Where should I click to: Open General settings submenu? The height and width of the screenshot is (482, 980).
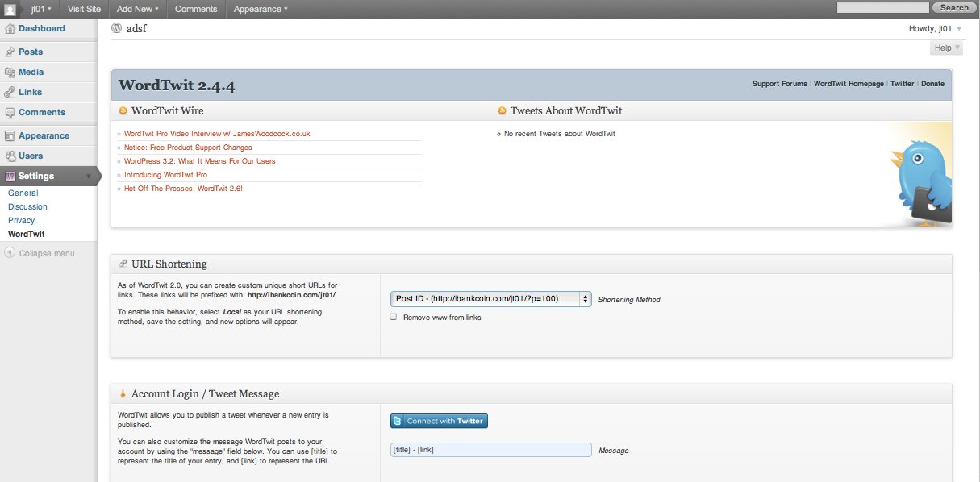23,193
